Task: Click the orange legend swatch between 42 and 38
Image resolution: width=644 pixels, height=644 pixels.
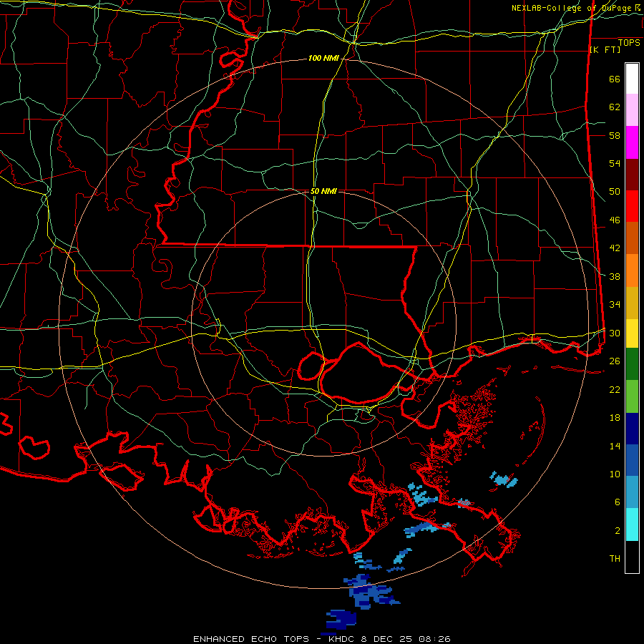Action: tap(632, 270)
